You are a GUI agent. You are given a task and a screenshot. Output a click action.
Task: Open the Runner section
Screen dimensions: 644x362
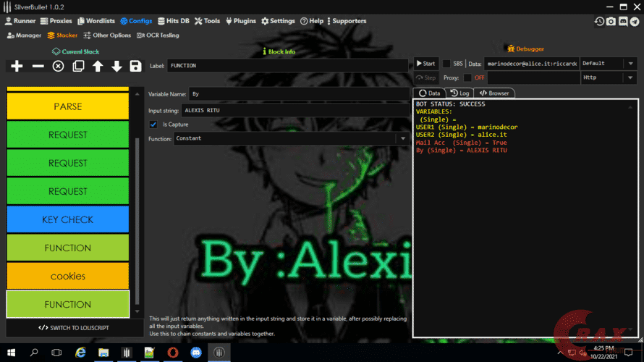(20, 21)
